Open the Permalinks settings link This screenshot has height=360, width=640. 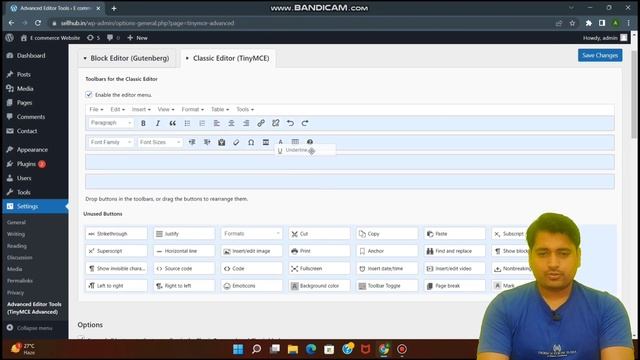click(x=20, y=281)
